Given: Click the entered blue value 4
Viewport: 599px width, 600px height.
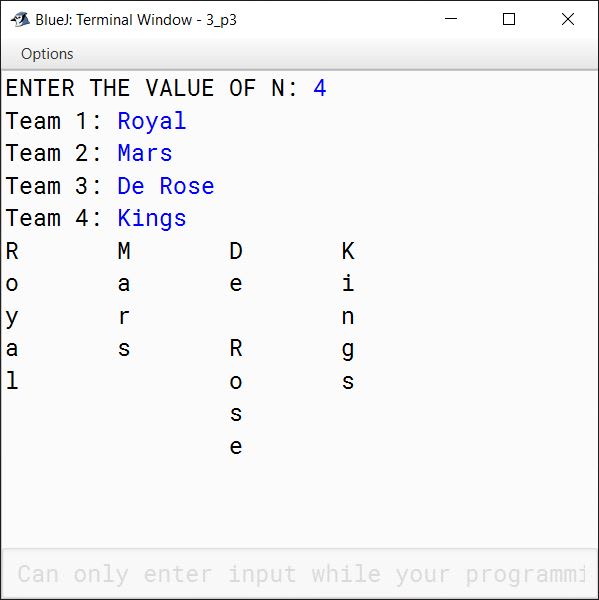Looking at the screenshot, I should click(x=320, y=88).
